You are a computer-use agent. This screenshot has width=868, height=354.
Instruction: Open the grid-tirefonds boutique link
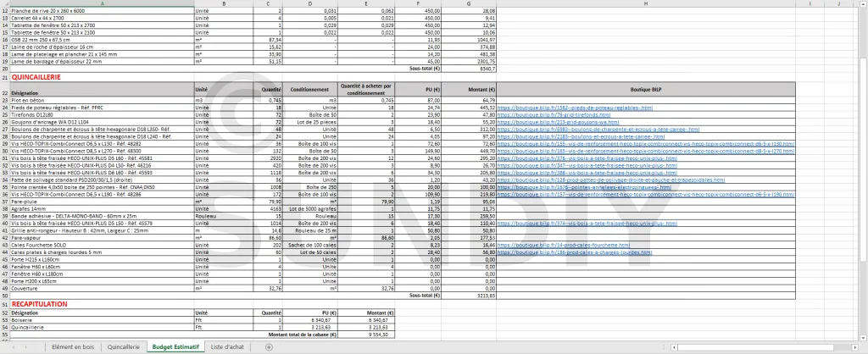coord(541,115)
